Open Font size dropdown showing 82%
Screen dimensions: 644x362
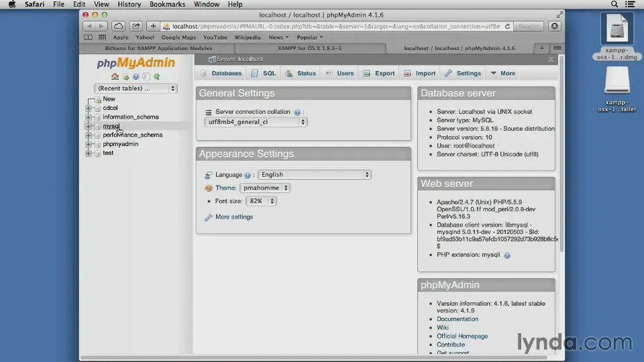[261, 201]
